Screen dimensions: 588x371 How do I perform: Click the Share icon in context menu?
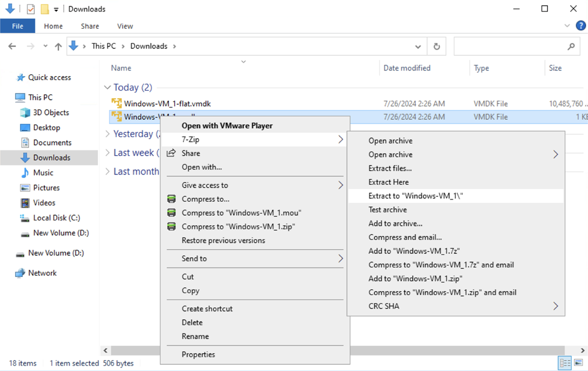coord(171,153)
